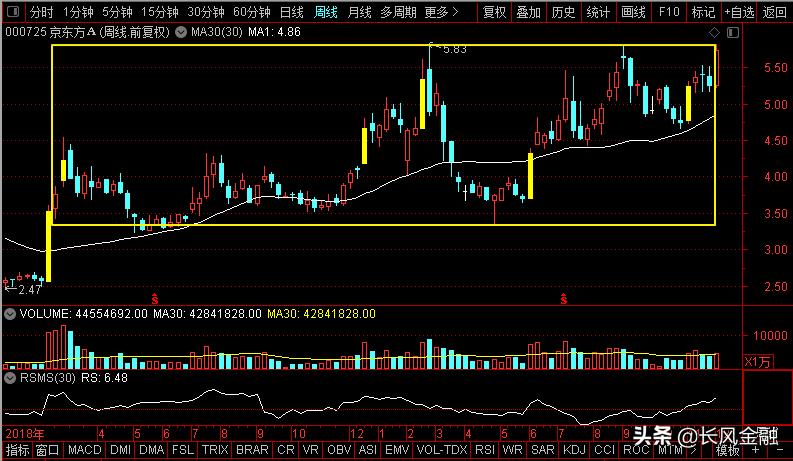
Task: Select the CCI indicator
Action: click(x=604, y=449)
